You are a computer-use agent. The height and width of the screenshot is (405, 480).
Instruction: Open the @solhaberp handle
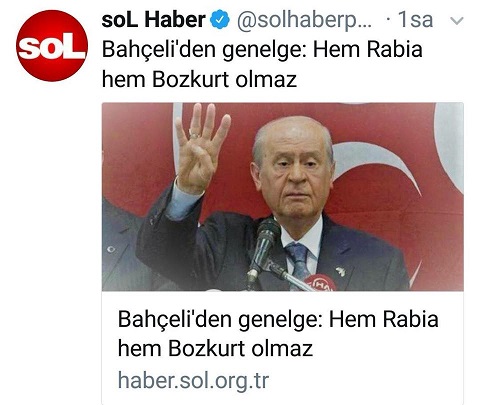(x=304, y=21)
